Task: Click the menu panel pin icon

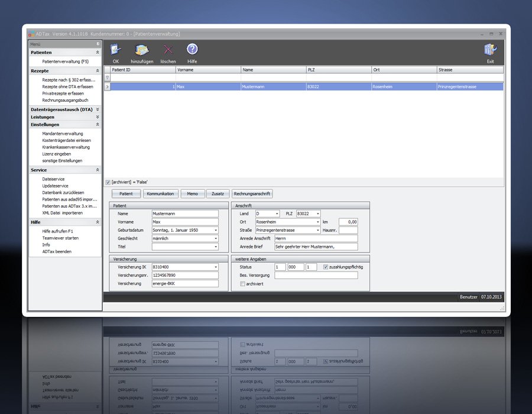Action: point(98,44)
